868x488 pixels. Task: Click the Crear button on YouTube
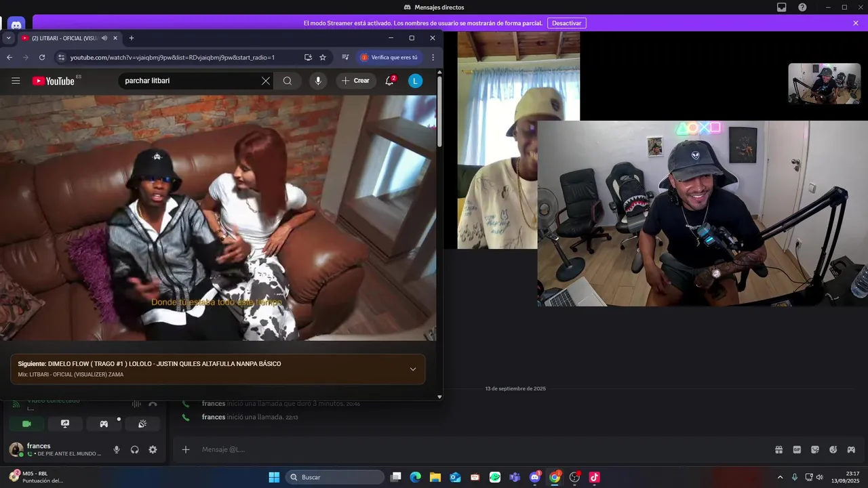click(x=356, y=81)
